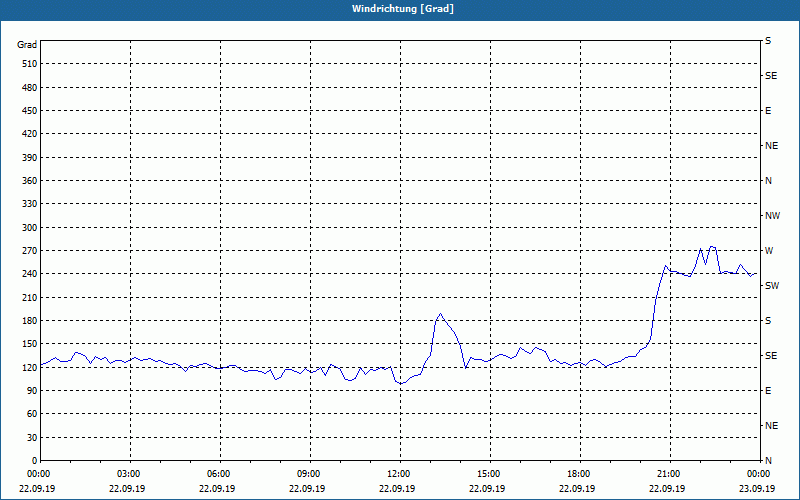Select the "NE" compass label between 390 and 420

[771, 146]
